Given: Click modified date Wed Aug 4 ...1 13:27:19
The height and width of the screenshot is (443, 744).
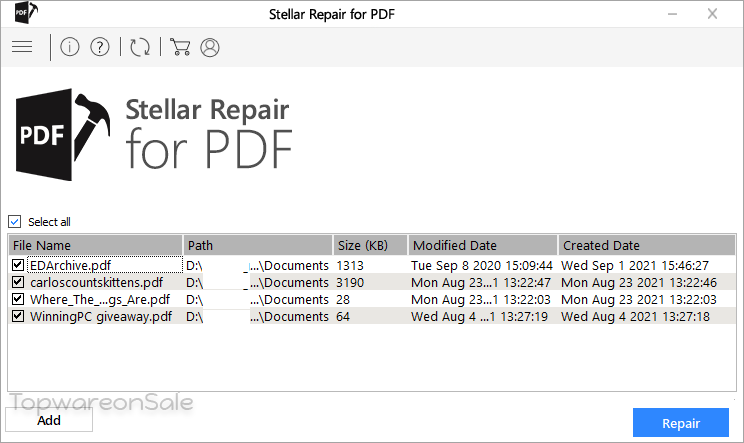Looking at the screenshot, I should 479,316.
